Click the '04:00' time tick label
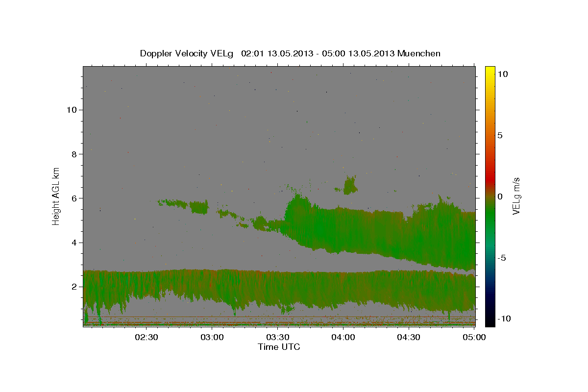This screenshot has width=588, height=392. [343, 337]
